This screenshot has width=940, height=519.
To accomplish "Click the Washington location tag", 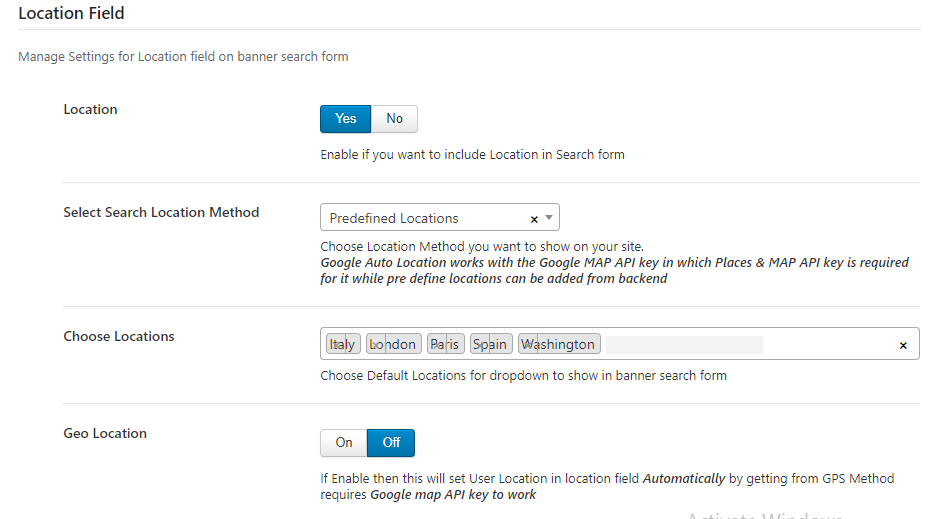I will 559,344.
